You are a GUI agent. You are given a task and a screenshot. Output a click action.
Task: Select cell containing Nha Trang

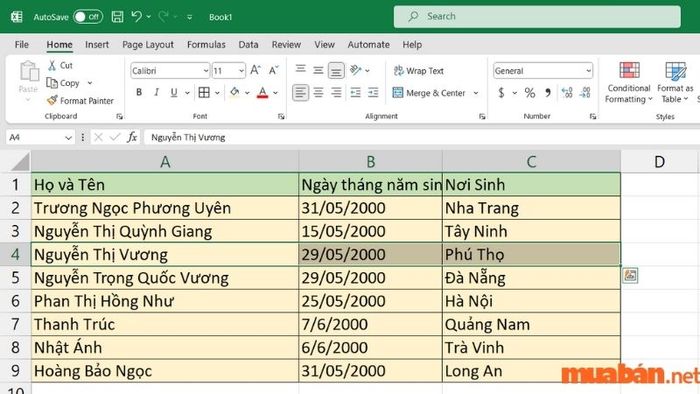(531, 208)
